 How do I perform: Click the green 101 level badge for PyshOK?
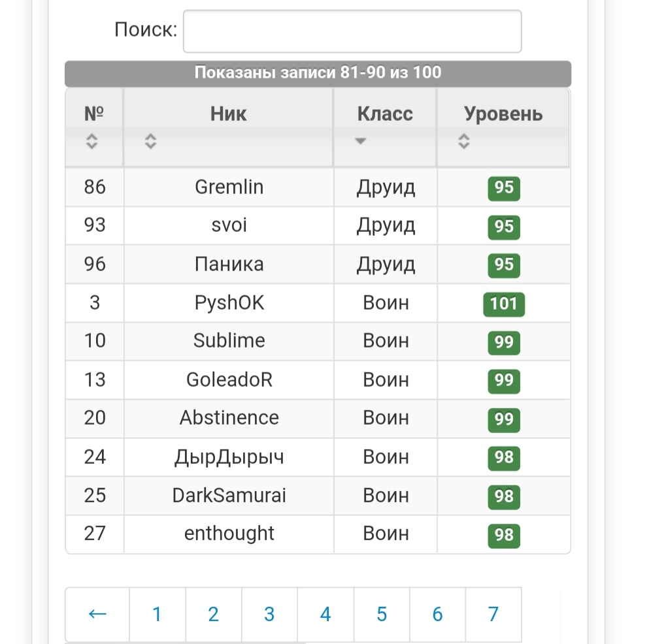coord(504,304)
